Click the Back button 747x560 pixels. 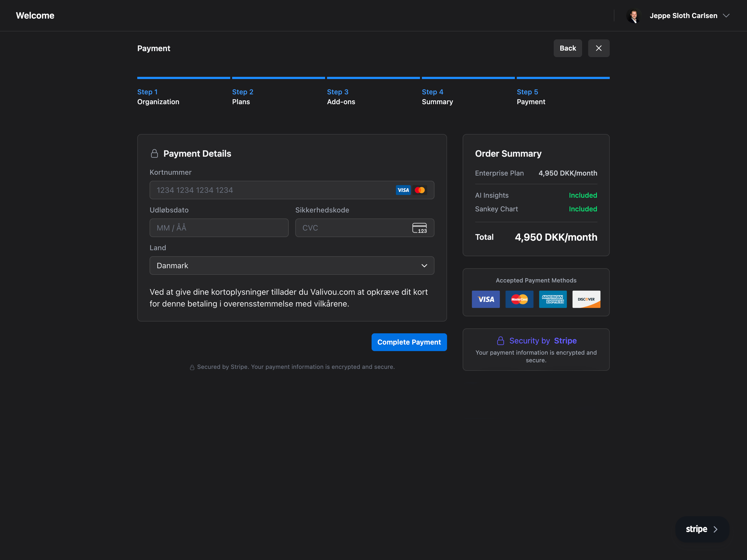coord(567,48)
